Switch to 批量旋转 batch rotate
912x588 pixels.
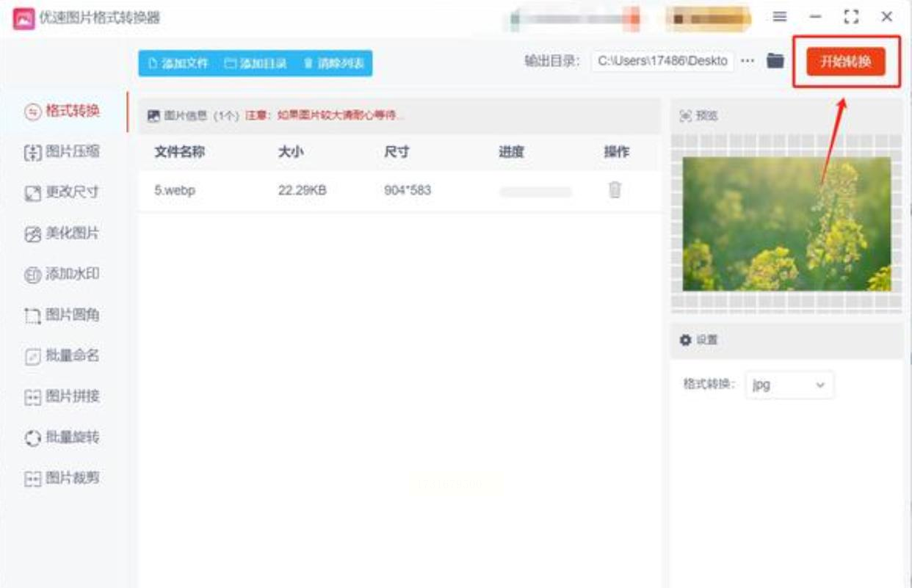click(x=62, y=437)
